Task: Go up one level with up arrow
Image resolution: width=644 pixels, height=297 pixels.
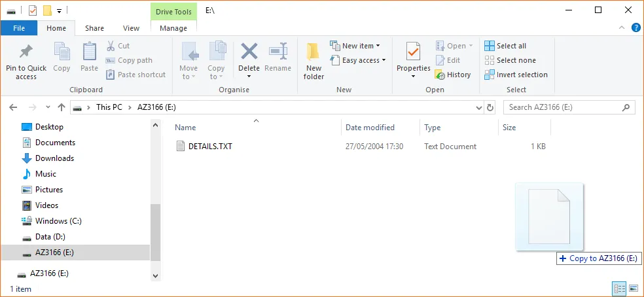Action: 62,107
